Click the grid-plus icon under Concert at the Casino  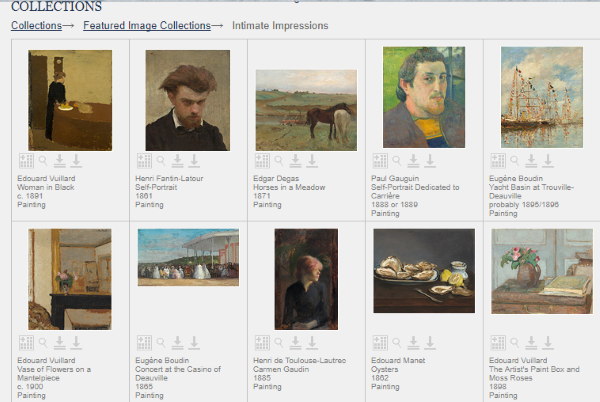pyautogui.click(x=144, y=342)
